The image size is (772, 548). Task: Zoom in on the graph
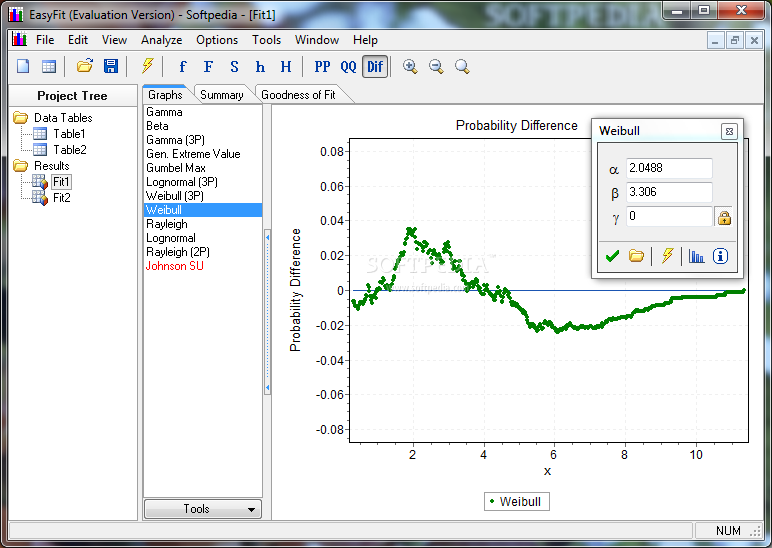click(410, 66)
